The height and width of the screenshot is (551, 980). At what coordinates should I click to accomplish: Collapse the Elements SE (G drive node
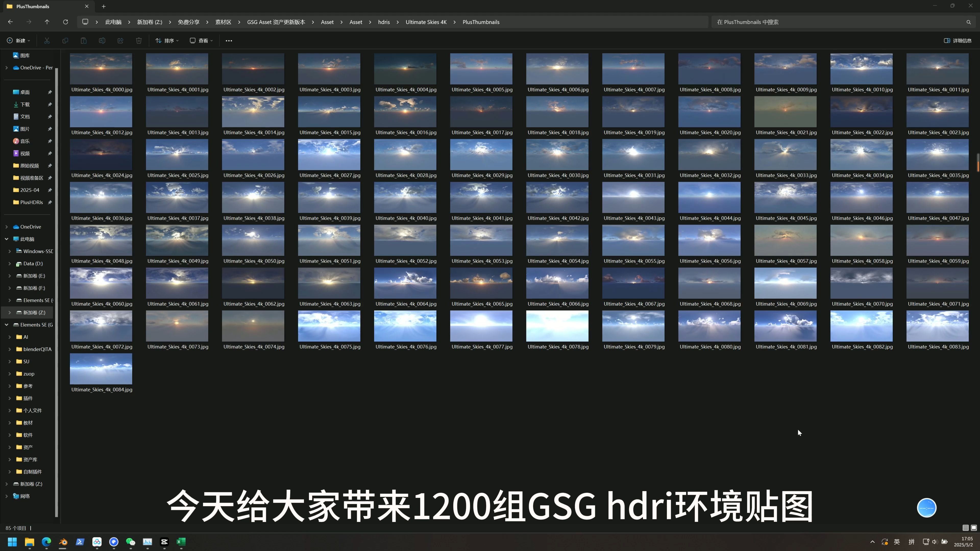point(6,325)
